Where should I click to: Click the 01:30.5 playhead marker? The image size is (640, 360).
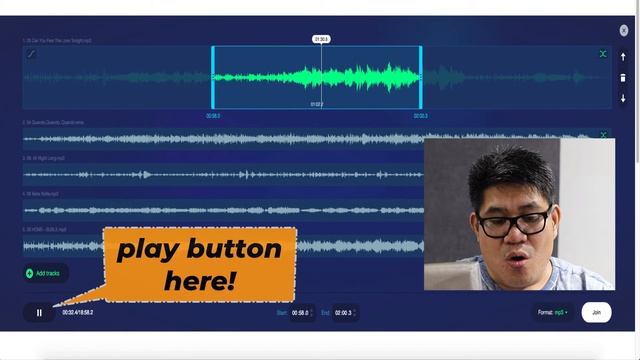click(x=321, y=39)
